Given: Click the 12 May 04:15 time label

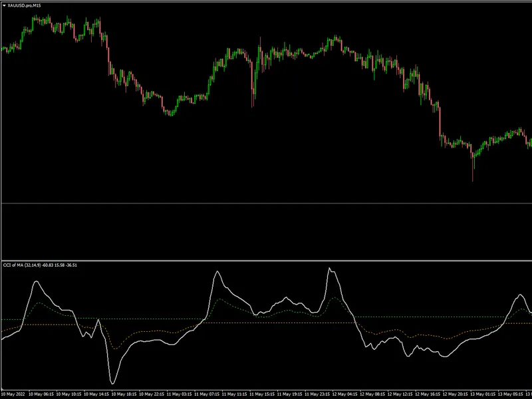Looking at the screenshot, I should 345,394.
